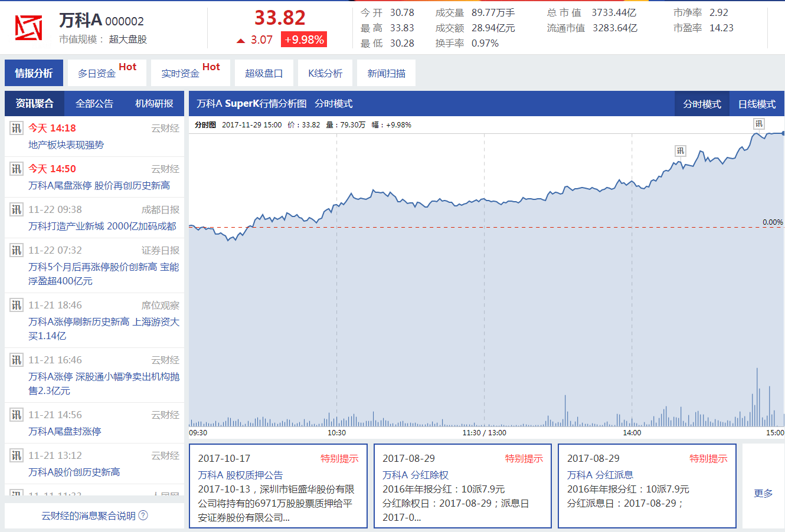Click news icon beside 今天 14:18 entry
Image resolution: width=785 pixels, height=532 pixels.
(x=17, y=128)
